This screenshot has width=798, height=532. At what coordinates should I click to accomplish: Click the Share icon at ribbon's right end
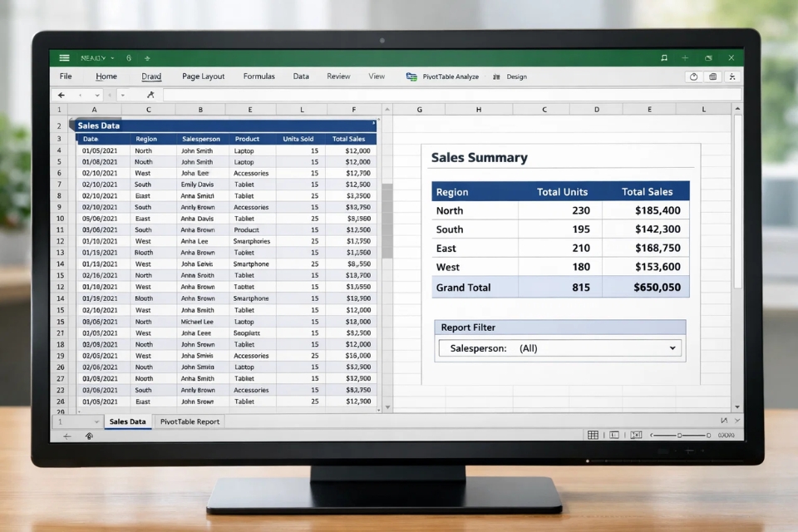pyautogui.click(x=731, y=76)
